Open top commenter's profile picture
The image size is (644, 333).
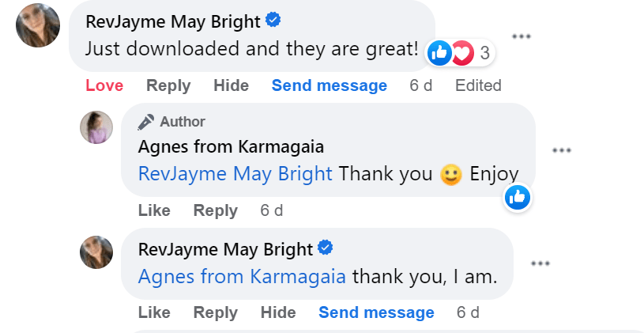38,25
